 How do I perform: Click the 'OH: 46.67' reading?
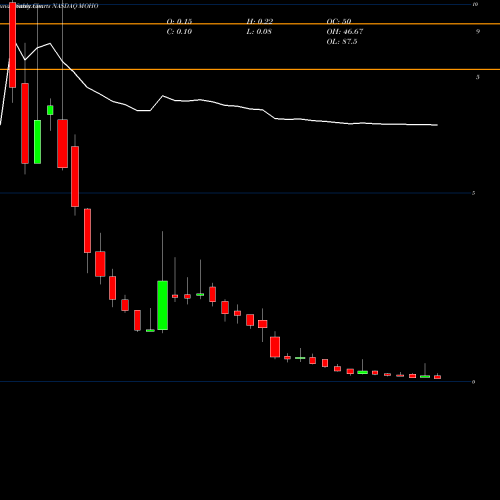pos(345,32)
